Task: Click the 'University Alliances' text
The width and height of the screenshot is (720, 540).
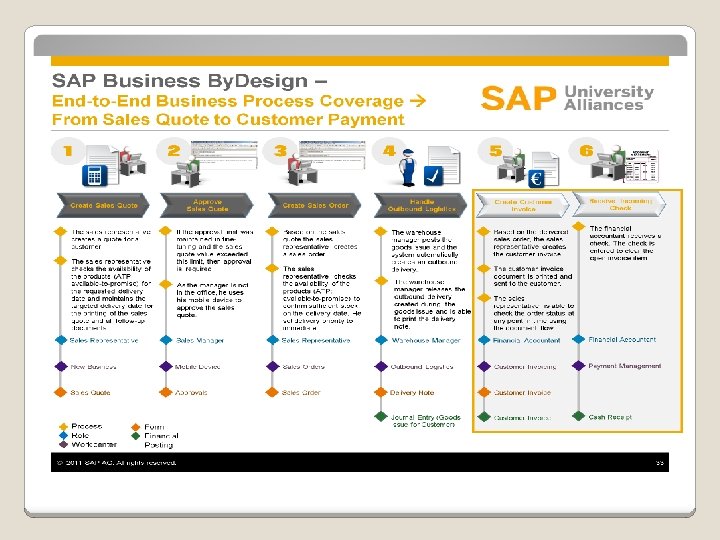Action: 609,98
